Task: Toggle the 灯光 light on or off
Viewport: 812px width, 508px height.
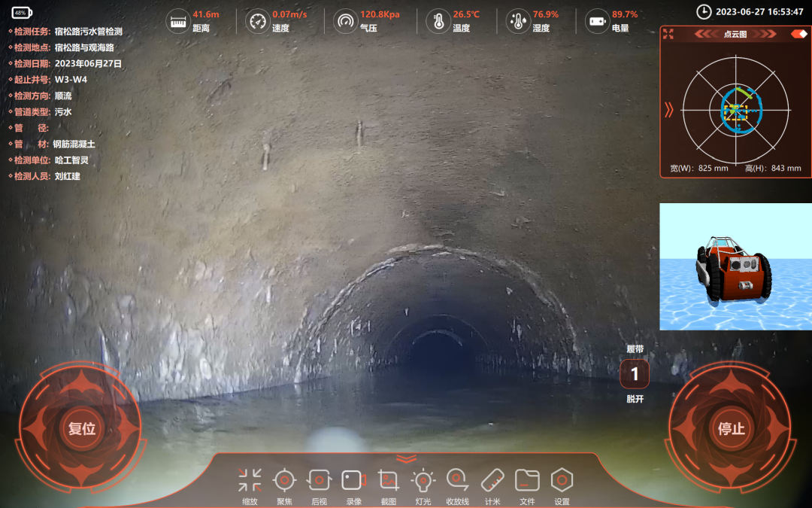Action: tap(423, 480)
